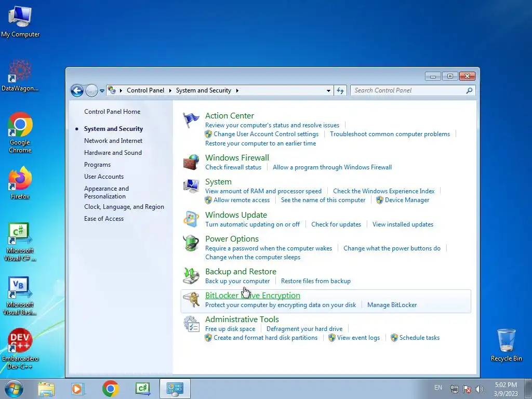Viewport: 532px width, 399px height.
Task: Click Check firewall status link
Action: (233, 167)
